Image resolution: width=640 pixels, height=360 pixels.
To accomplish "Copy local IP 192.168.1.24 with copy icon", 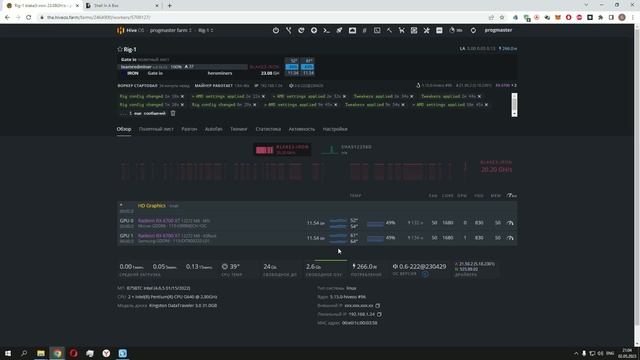I will (379, 314).
